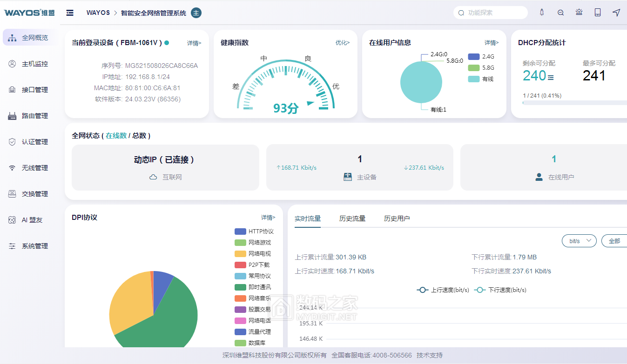Switch to the 历史流量 tab

click(x=352, y=218)
